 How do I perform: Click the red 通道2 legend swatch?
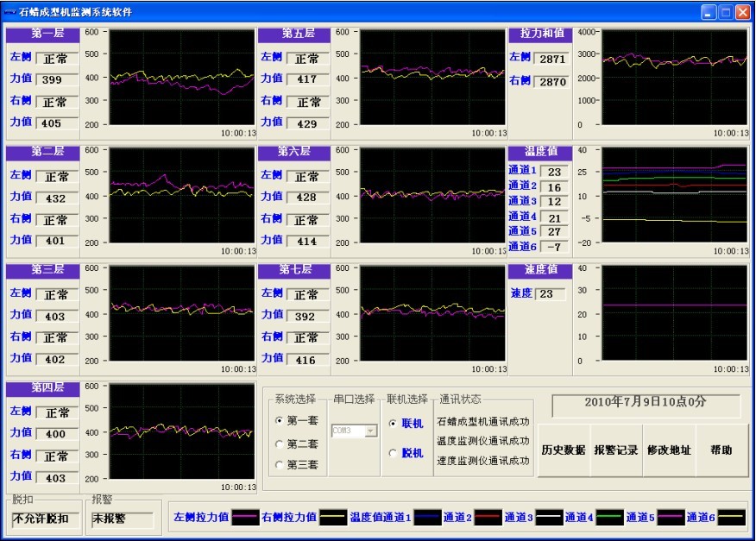(x=488, y=518)
